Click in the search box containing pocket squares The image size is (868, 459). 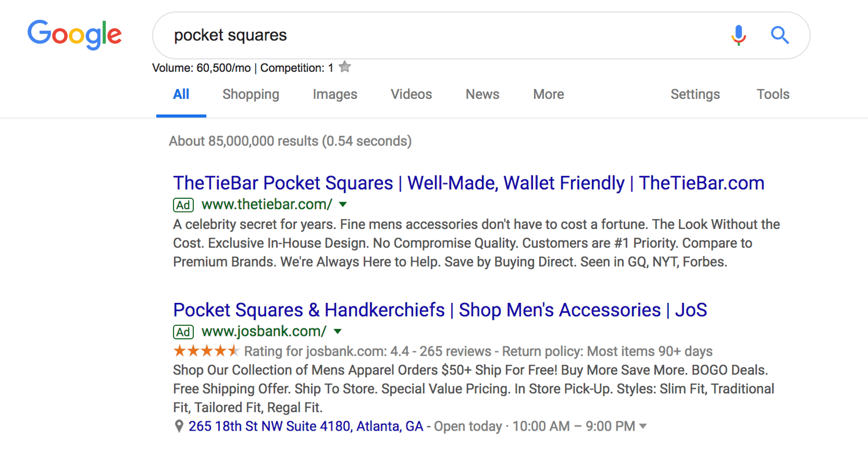[440, 35]
